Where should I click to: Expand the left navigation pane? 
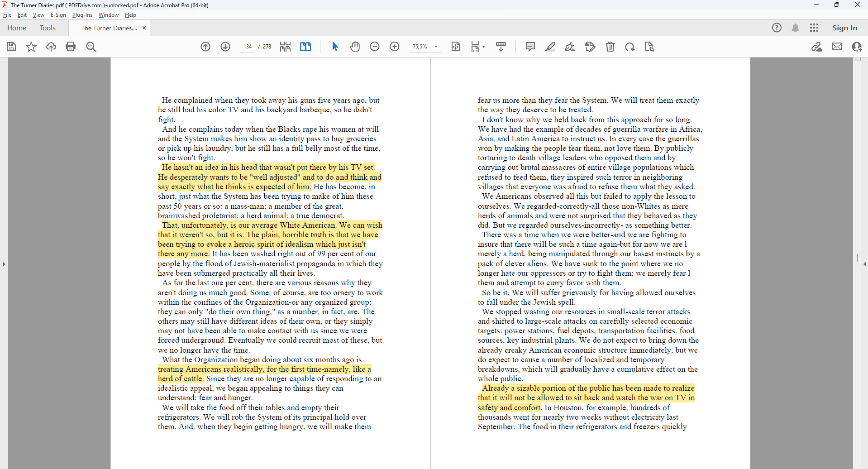(4, 264)
